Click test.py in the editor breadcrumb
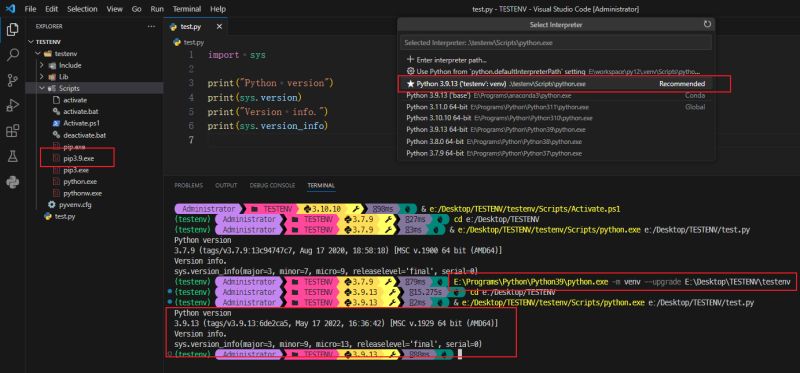This screenshot has height=373, width=800. pos(193,42)
